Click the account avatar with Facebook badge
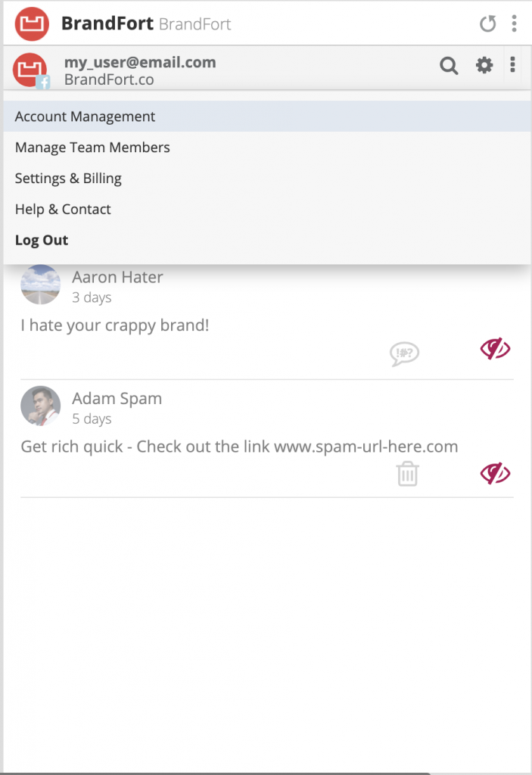This screenshot has height=775, width=532. tap(31, 70)
